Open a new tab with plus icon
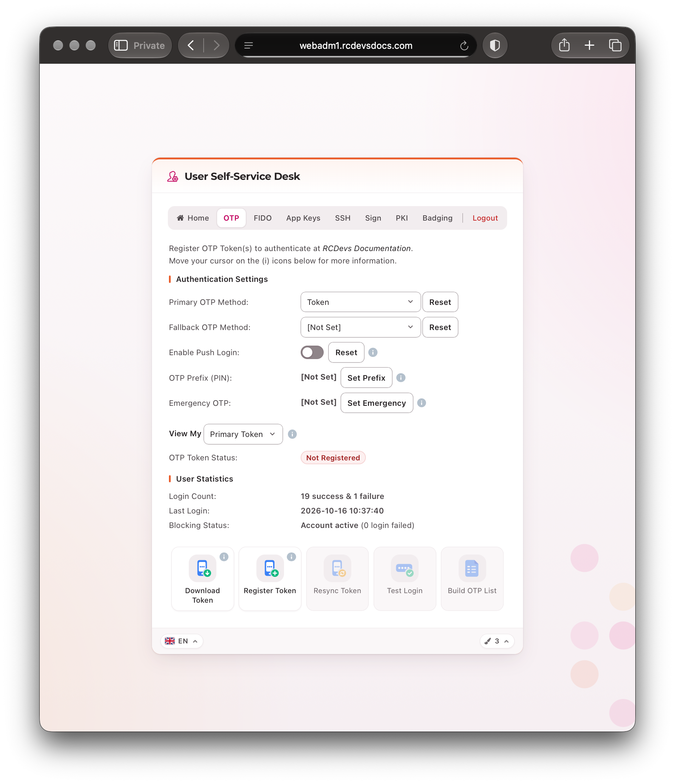 (x=589, y=45)
